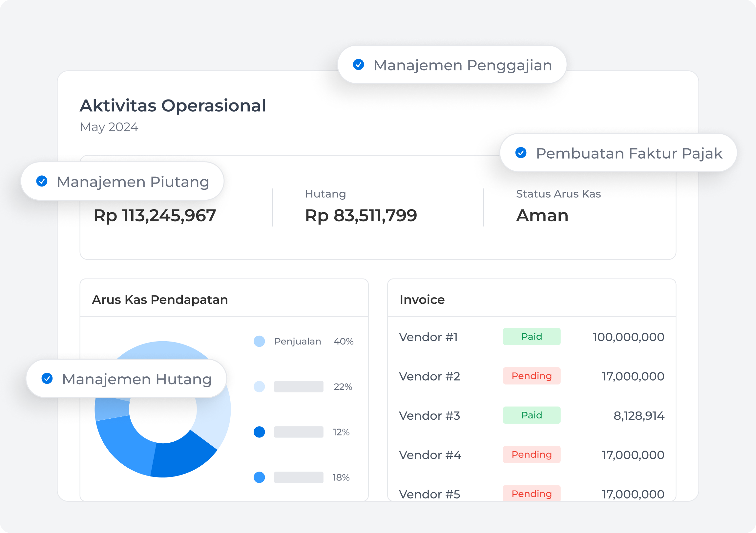The image size is (756, 533).
Task: Click the 12% legend percentage
Action: [341, 432]
